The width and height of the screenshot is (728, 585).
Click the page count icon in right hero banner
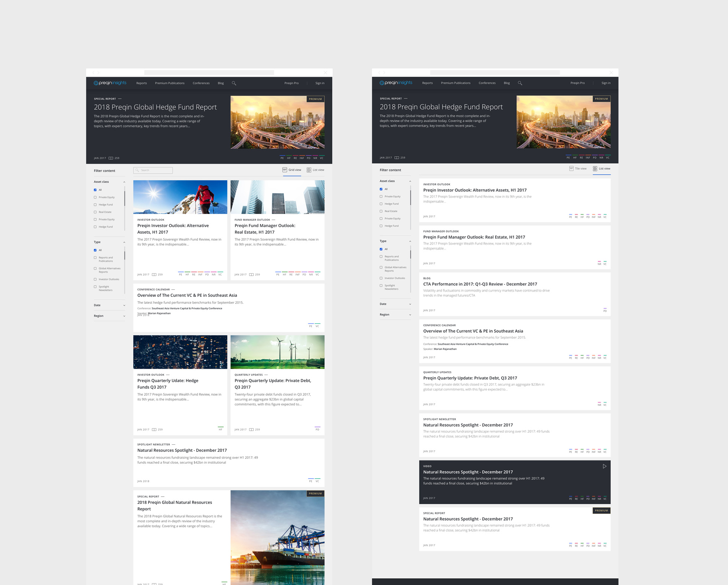(396, 158)
